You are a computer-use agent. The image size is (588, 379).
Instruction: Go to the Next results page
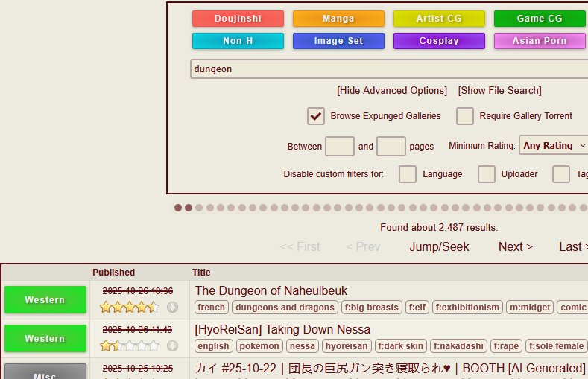tap(515, 246)
